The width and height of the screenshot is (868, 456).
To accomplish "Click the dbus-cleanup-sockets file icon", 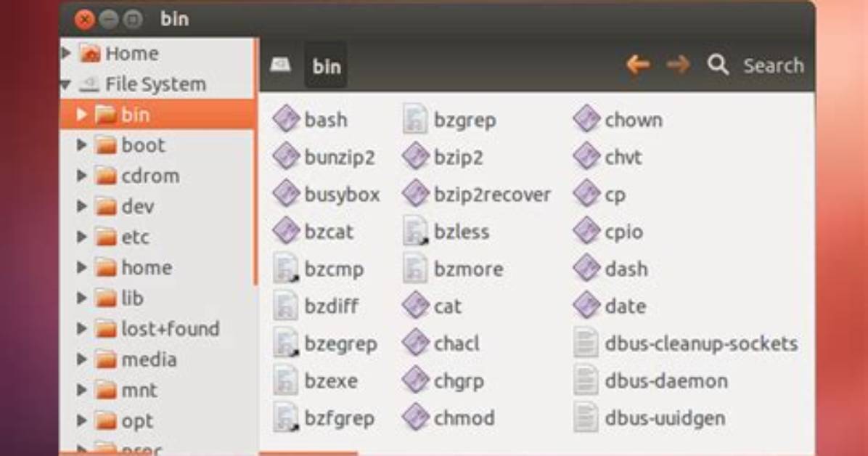I will (x=586, y=343).
